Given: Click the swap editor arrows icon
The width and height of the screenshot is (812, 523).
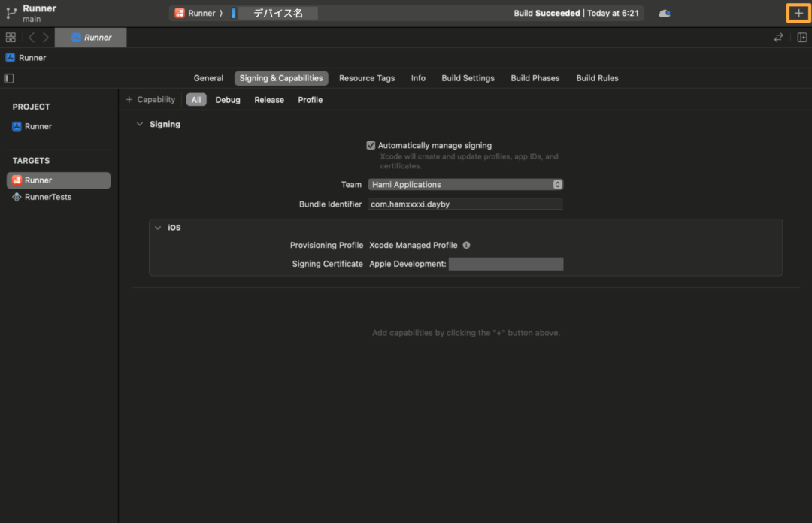Looking at the screenshot, I should 778,38.
